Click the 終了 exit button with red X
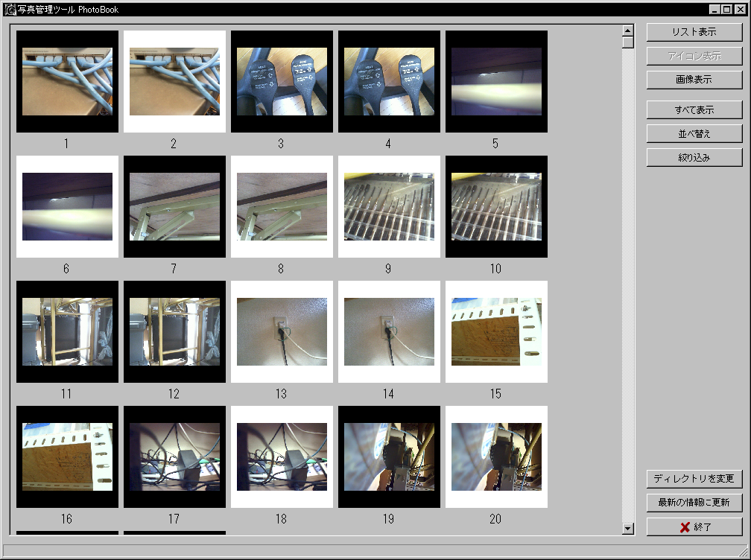Viewport: 751px width, 560px height. coord(694,527)
